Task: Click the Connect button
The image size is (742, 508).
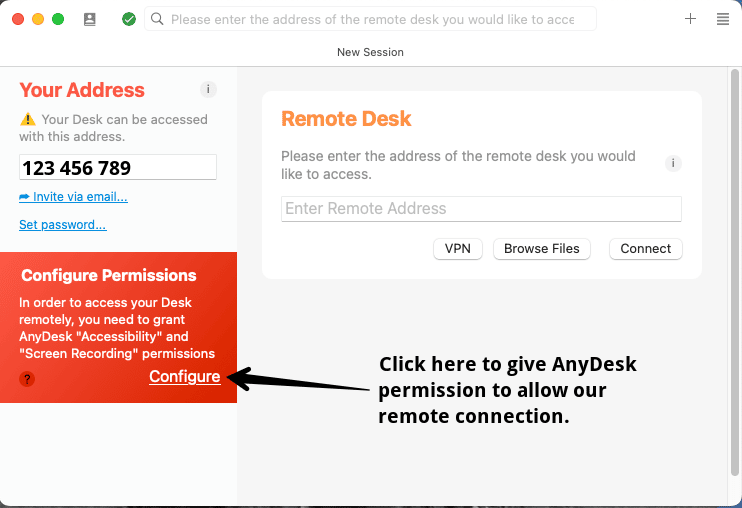Action: tap(645, 249)
